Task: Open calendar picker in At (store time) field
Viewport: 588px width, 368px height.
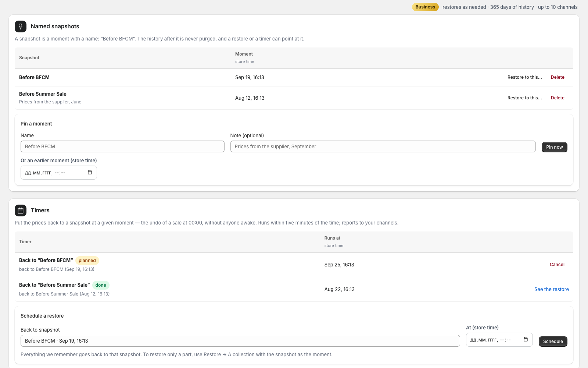Action: 526,340
